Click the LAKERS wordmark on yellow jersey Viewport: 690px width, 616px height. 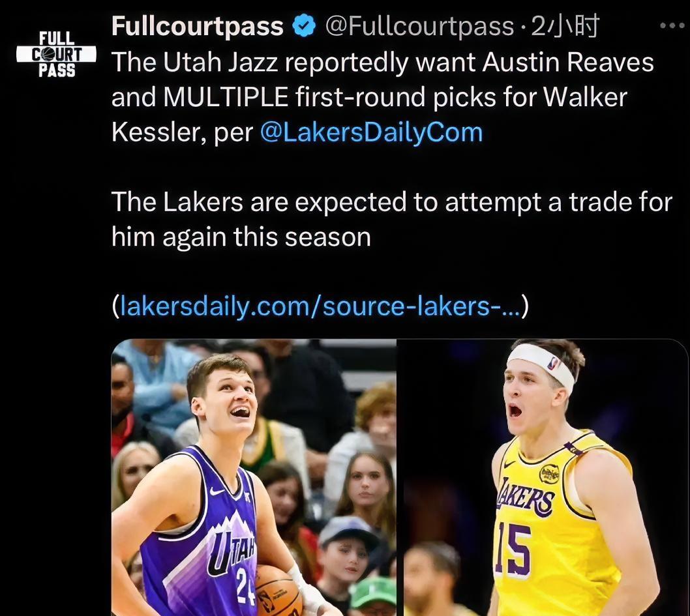[x=526, y=498]
